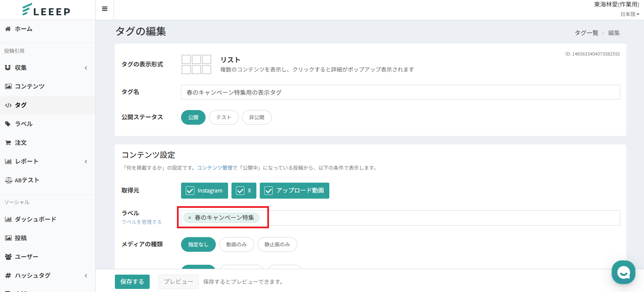Open the ラベルを管理する link
The image size is (644, 292).
tap(142, 222)
